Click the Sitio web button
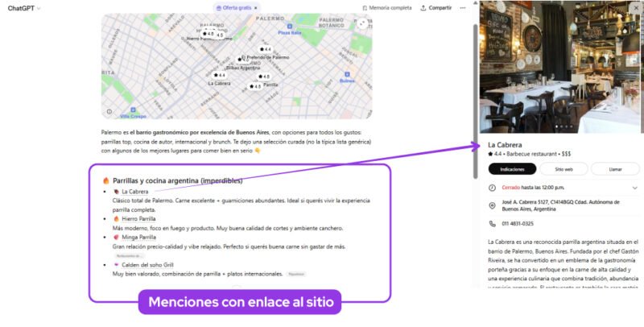644x327 pixels. (563, 169)
